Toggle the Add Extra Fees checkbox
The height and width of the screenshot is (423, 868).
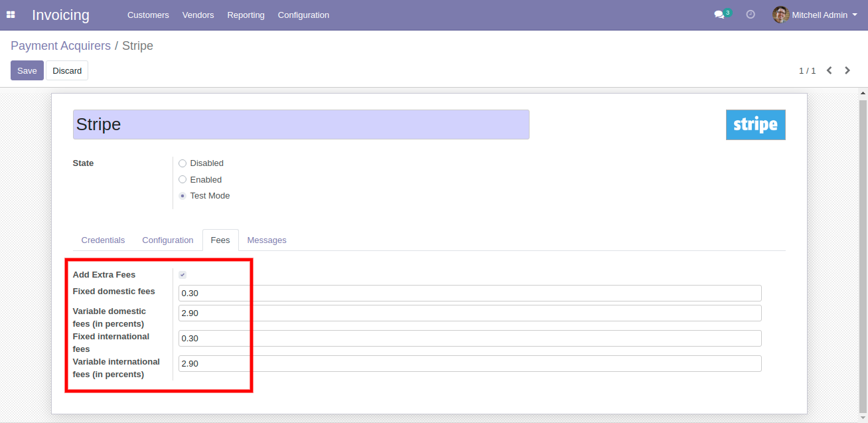tap(182, 275)
